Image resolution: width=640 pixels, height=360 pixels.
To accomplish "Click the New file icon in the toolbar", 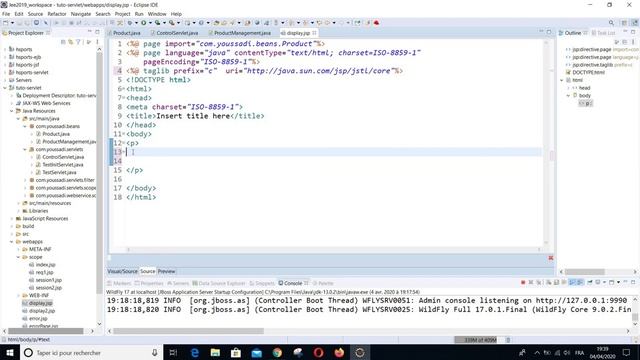I will (x=6, y=23).
